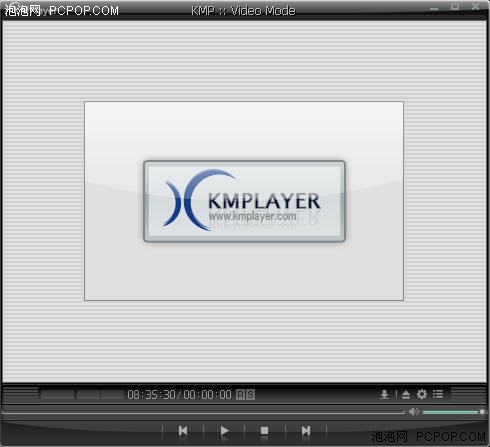
Task: Close the KMPlayer window
Action: 476,6
